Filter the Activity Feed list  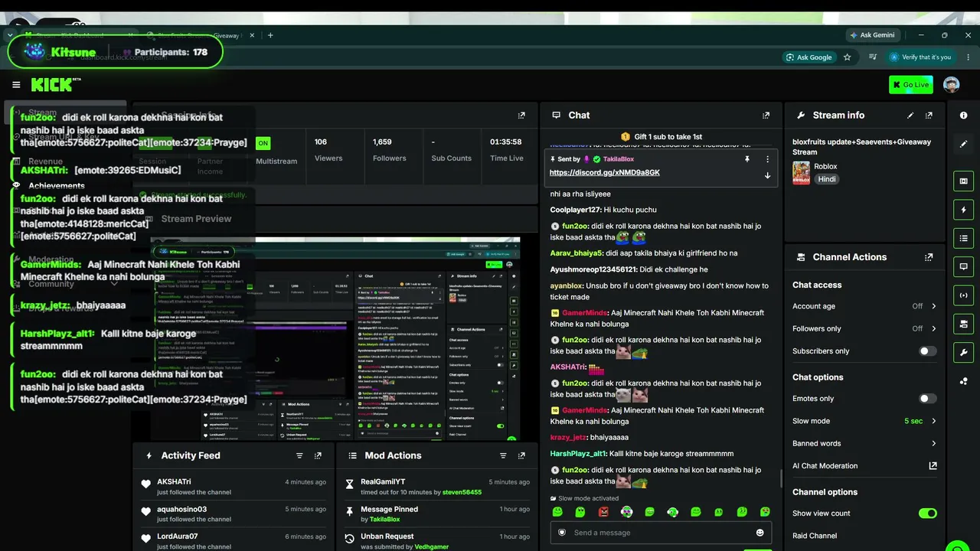pyautogui.click(x=299, y=455)
